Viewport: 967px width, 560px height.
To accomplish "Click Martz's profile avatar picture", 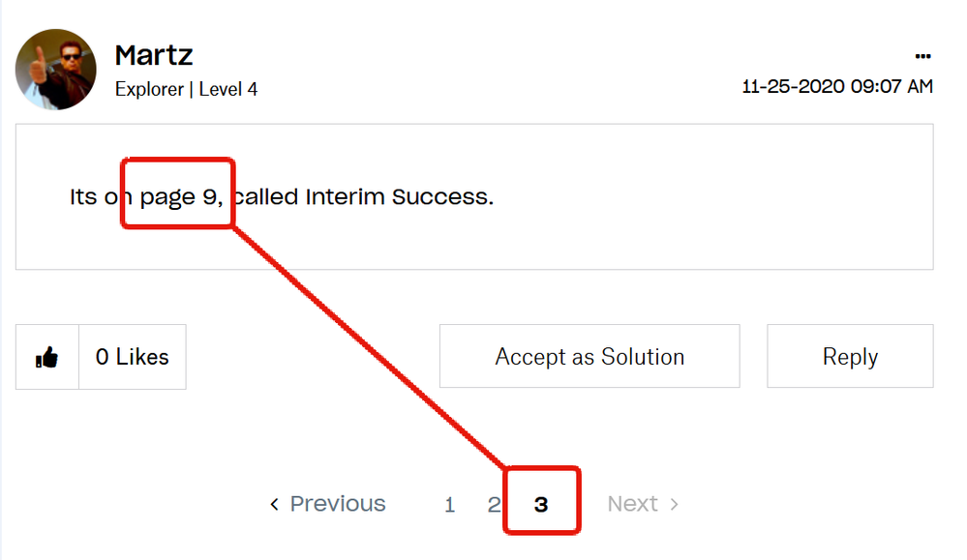I will pyautogui.click(x=56, y=70).
